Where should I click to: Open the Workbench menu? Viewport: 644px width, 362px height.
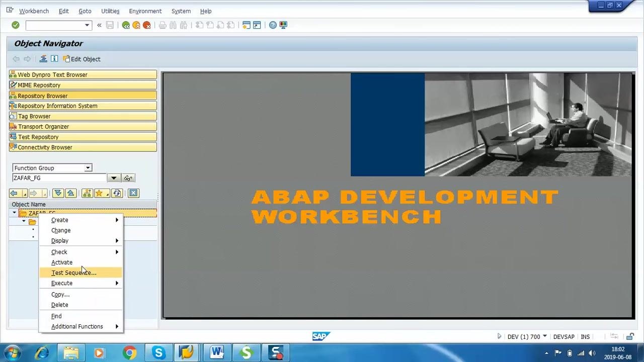pyautogui.click(x=34, y=11)
